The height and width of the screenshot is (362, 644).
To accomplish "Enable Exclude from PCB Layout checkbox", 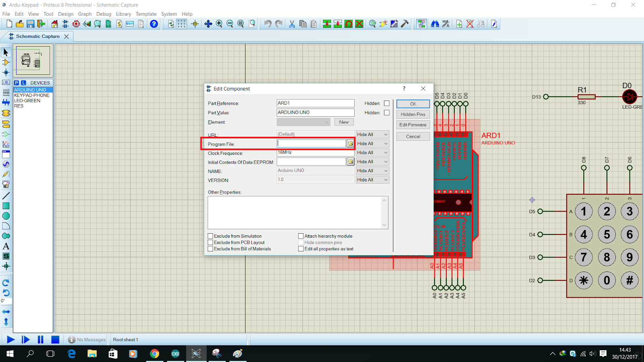I will click(211, 243).
